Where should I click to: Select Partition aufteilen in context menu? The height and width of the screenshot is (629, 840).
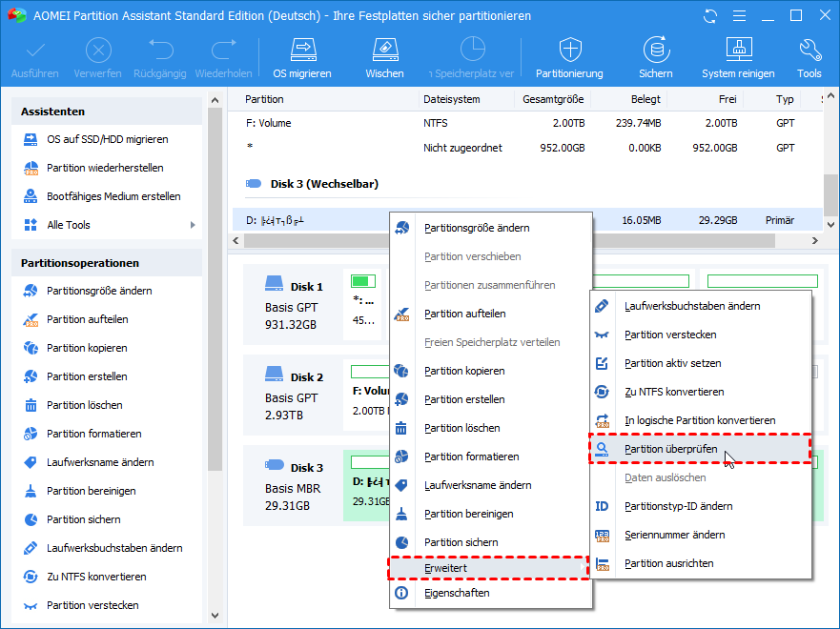click(490, 314)
